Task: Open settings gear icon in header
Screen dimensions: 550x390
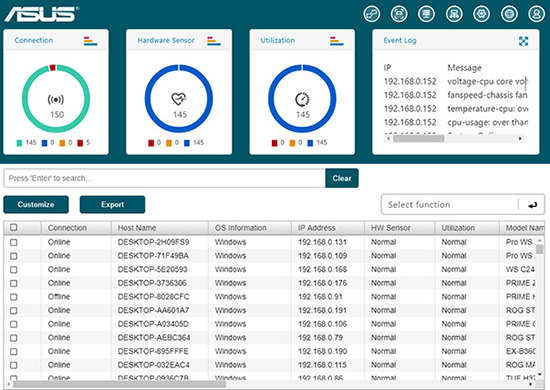Action: tap(481, 14)
